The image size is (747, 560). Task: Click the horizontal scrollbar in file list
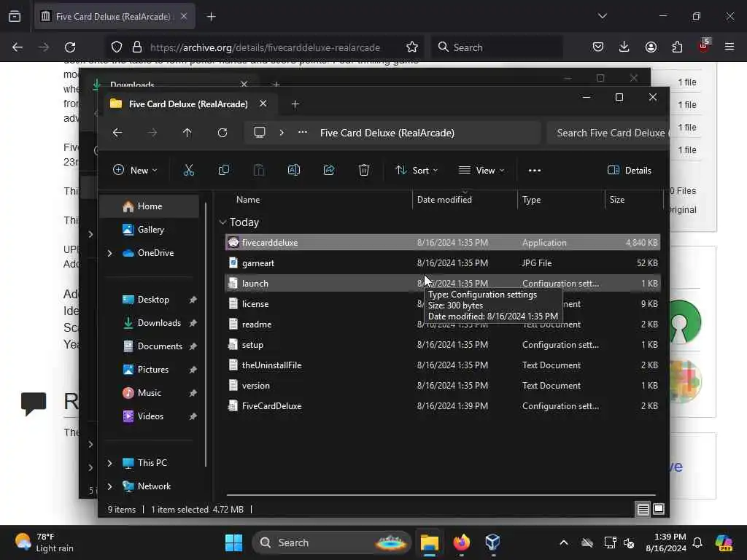point(441,495)
